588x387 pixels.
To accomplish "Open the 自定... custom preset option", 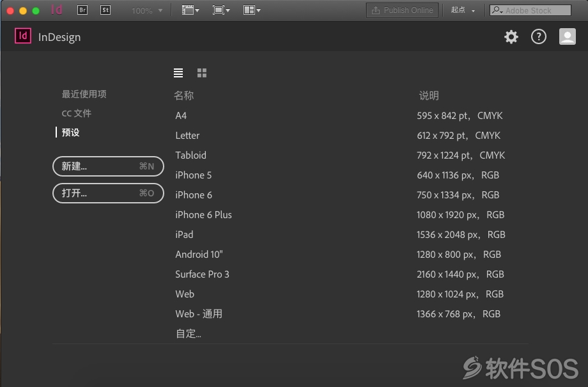I will click(189, 334).
